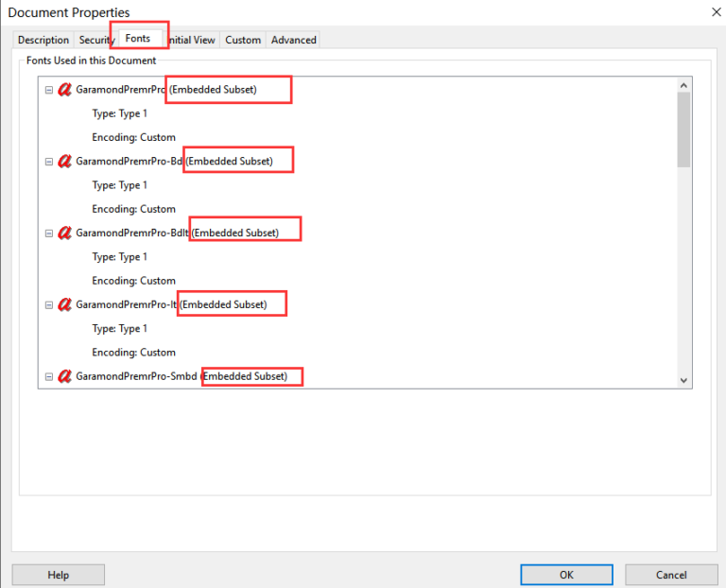This screenshot has height=588, width=726.
Task: Click the Help button
Action: coord(59,575)
